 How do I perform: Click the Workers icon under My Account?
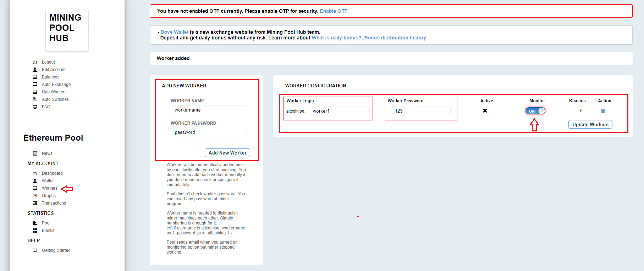(35, 188)
